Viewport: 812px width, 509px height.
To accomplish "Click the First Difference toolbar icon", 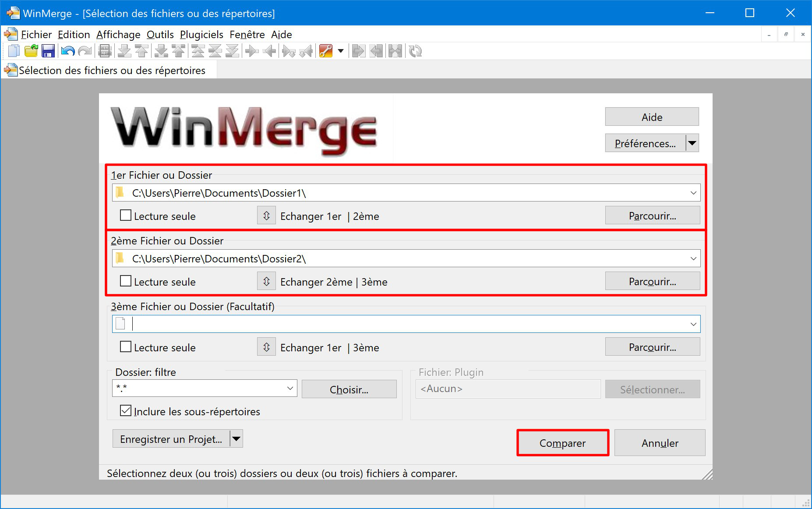I will pos(198,51).
